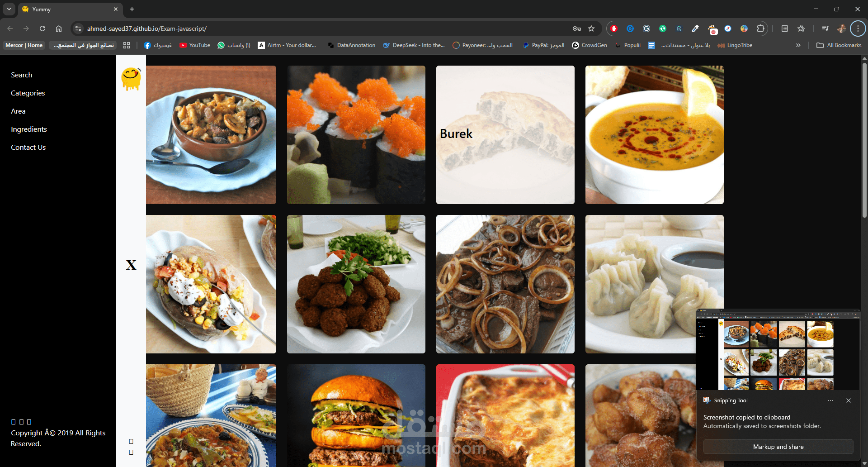This screenshot has height=467, width=868.
Task: Open the burger meal card
Action: (356, 415)
